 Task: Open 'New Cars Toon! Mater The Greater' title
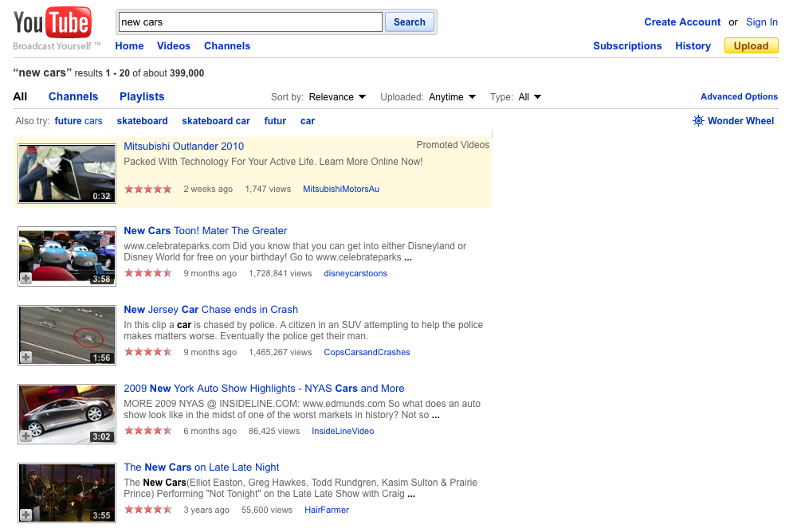tap(206, 230)
